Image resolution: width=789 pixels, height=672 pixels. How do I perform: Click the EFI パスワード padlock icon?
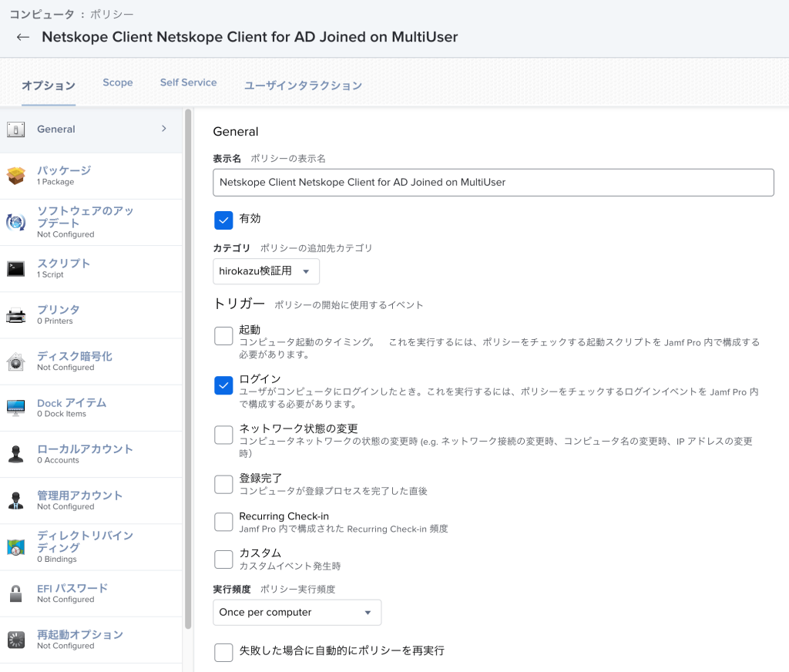15,593
